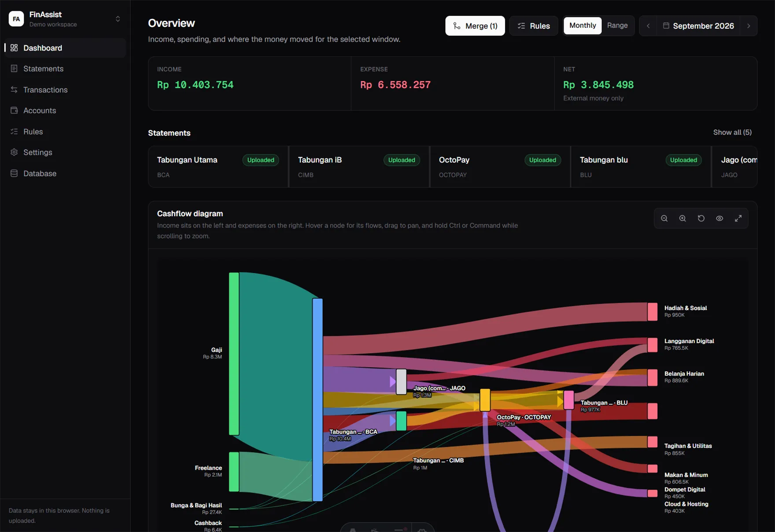Open the September 2026 date picker
This screenshot has height=532, width=775.
point(698,26)
